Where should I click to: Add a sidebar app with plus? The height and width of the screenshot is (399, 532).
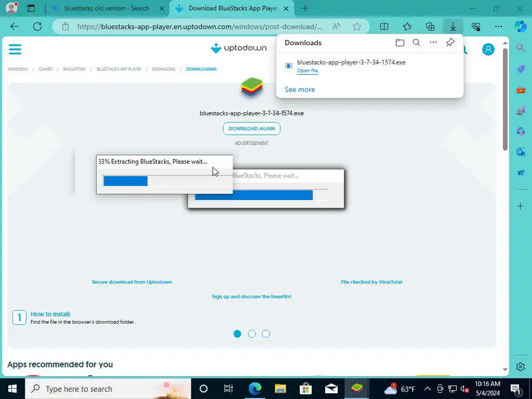521,206
